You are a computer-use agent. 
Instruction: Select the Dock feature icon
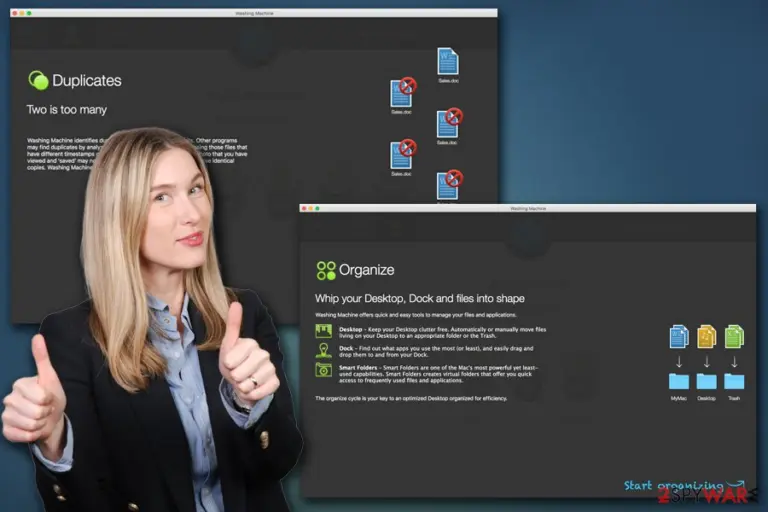coord(323,351)
